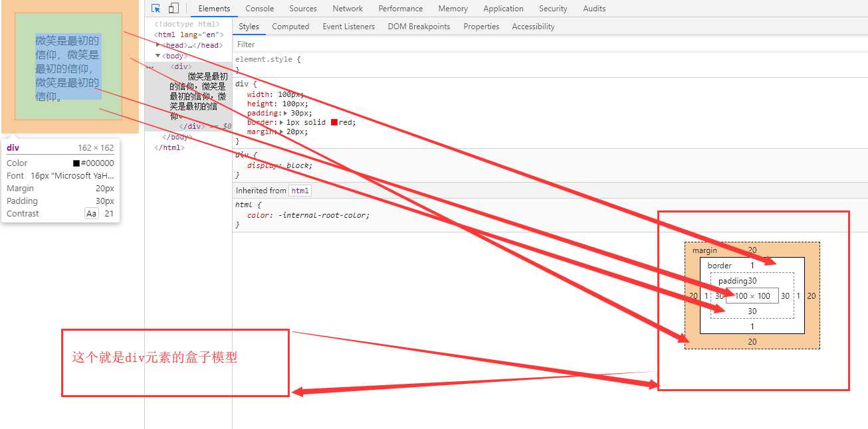Open the Performance tab
The height and width of the screenshot is (429, 868).
coord(401,9)
